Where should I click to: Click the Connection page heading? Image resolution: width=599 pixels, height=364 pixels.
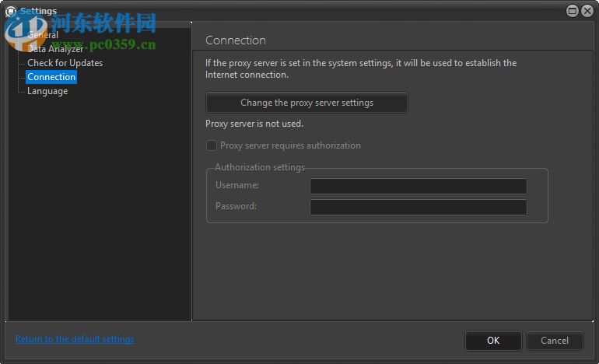235,40
